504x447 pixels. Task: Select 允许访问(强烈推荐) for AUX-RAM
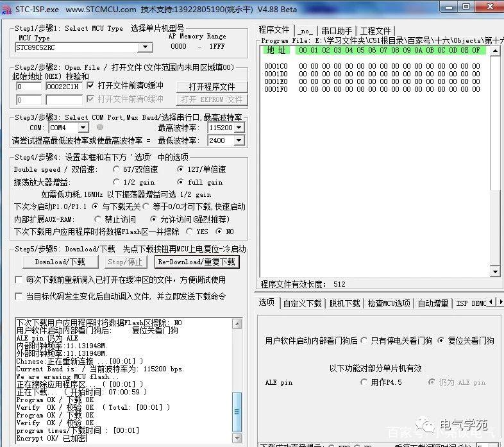153,219
